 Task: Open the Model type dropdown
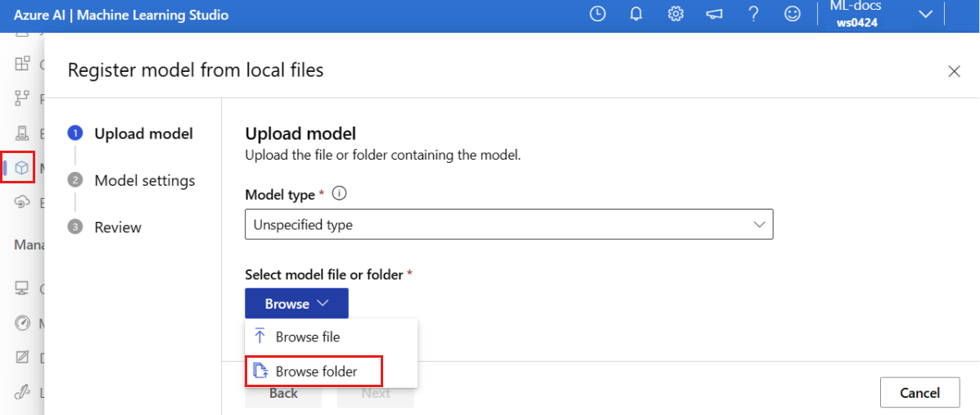click(508, 224)
